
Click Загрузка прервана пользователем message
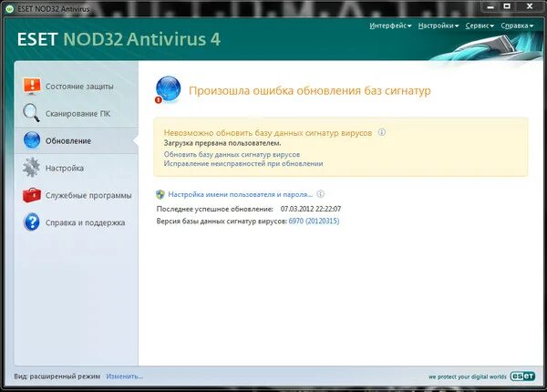(222, 143)
